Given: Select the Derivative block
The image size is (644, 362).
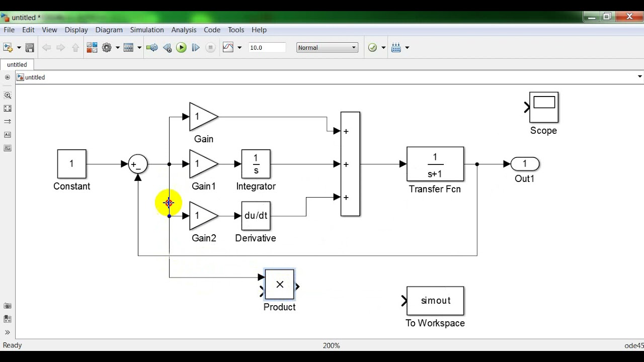Looking at the screenshot, I should click(x=256, y=216).
